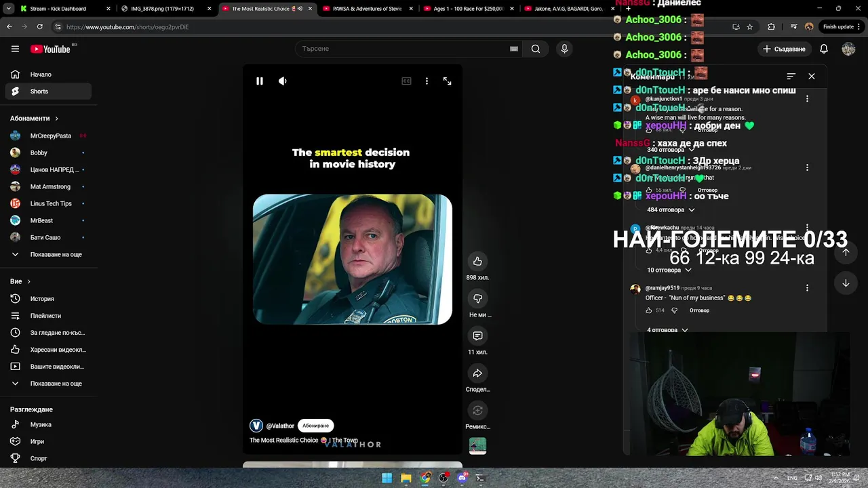
Task: Switch to Ages 1 - 100 Race tab
Action: pos(468,9)
